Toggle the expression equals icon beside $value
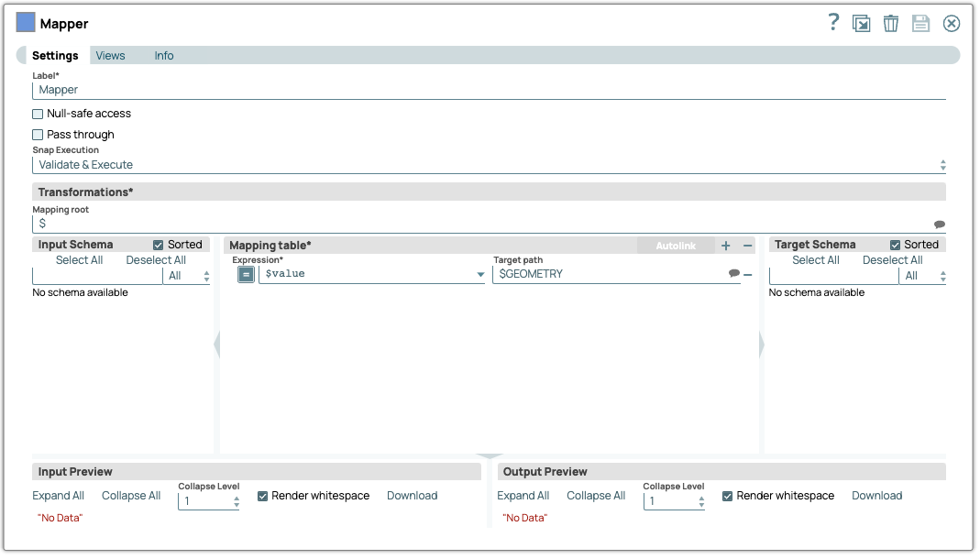The height and width of the screenshot is (559, 980). coord(246,274)
